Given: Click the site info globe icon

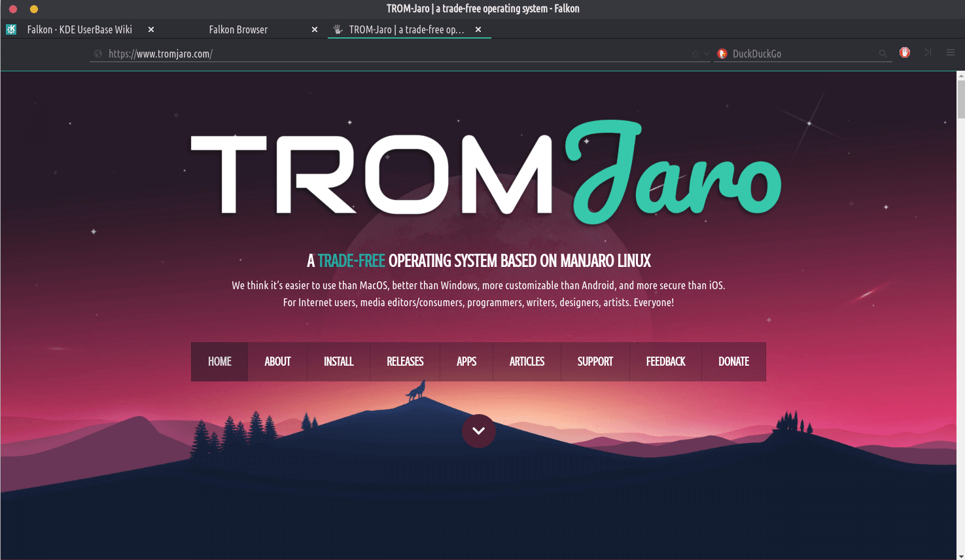Looking at the screenshot, I should [98, 54].
